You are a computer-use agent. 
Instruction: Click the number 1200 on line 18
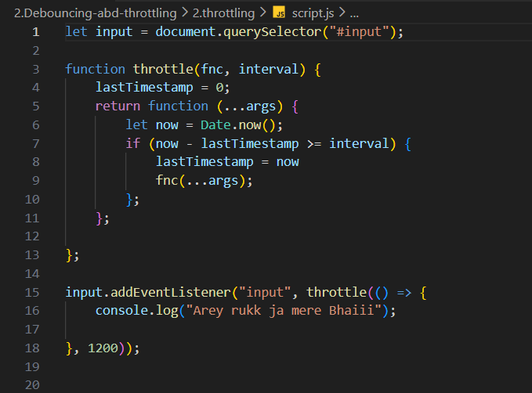point(103,348)
